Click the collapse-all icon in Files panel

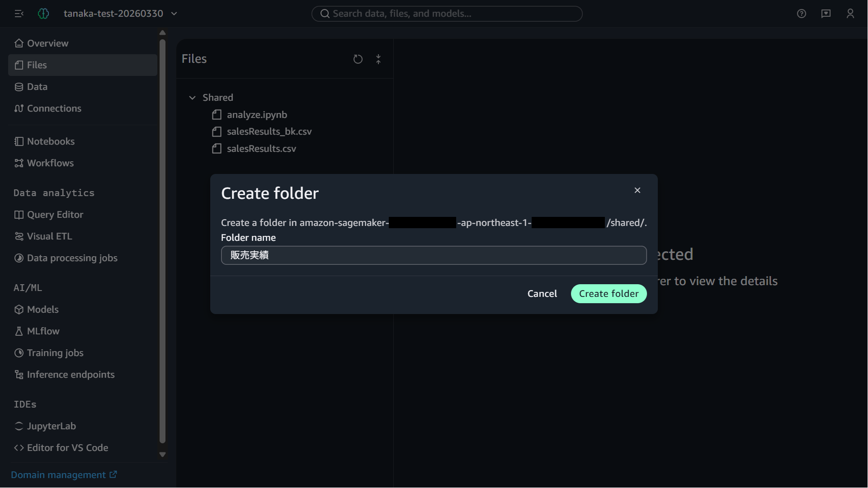[378, 59]
